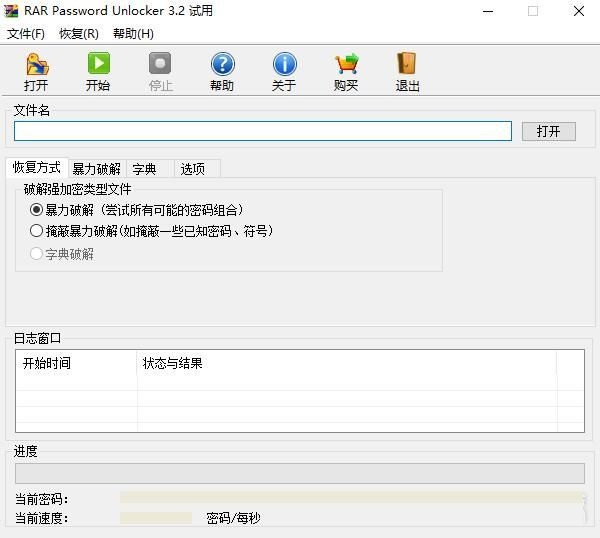The image size is (600, 538).
Task: Switch to the 字典 tab
Action: tap(150, 169)
